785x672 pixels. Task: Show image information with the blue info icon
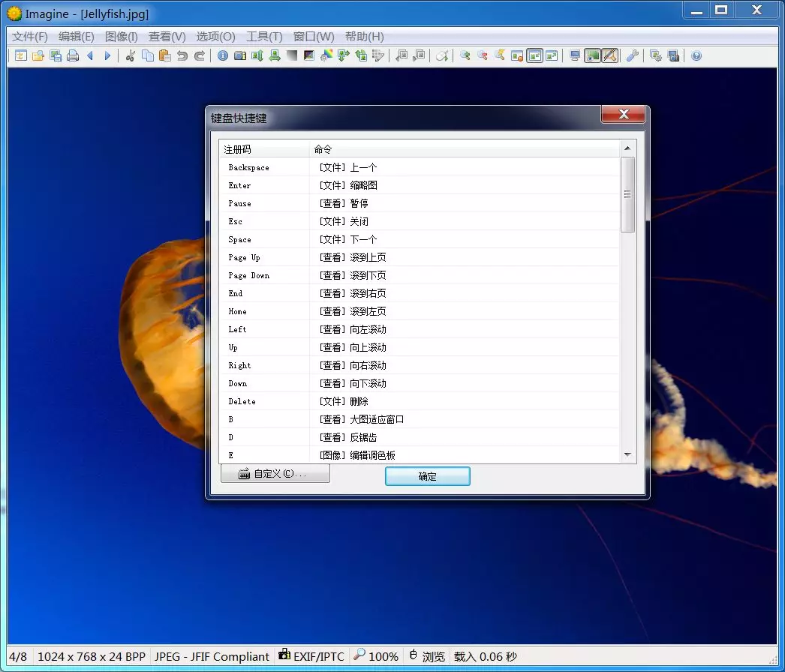click(223, 55)
